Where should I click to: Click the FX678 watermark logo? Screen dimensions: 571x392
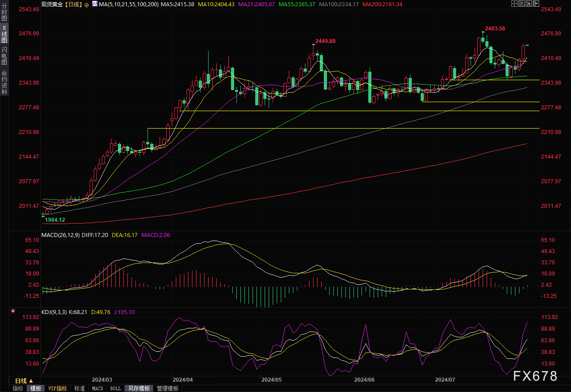[535, 376]
